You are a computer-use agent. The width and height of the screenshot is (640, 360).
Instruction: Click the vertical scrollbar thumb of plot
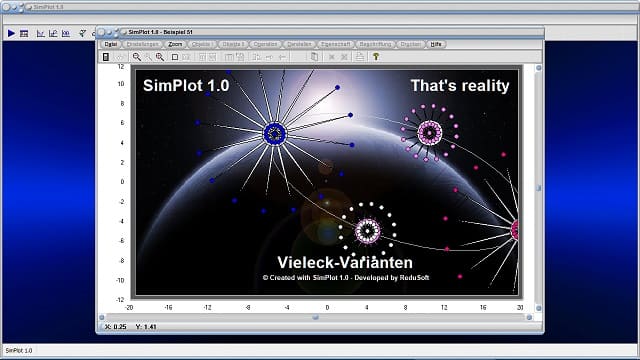coord(538,188)
